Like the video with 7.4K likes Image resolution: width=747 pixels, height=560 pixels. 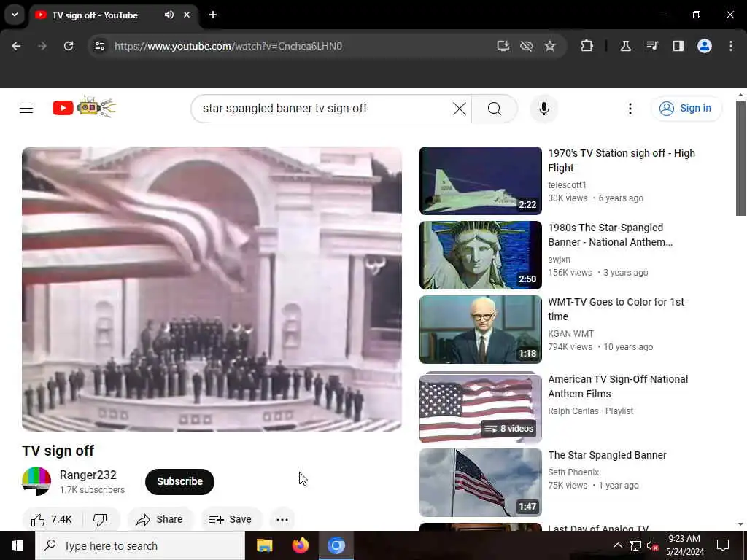[52, 519]
